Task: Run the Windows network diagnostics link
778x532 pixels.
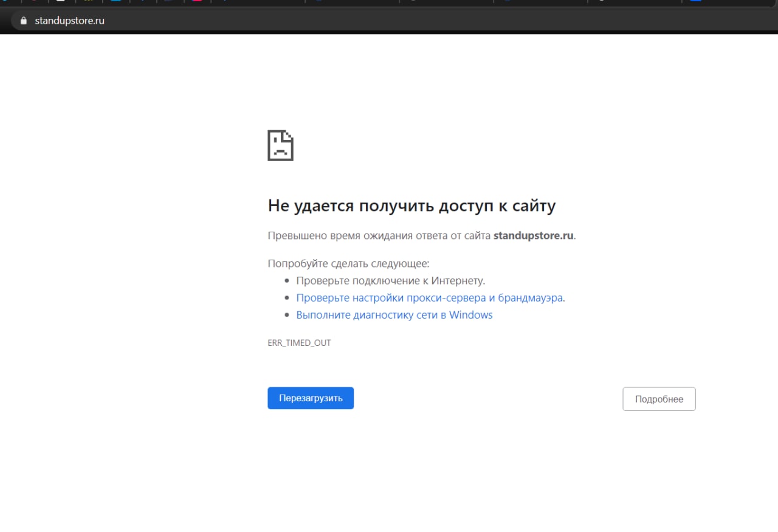Action: coord(394,315)
